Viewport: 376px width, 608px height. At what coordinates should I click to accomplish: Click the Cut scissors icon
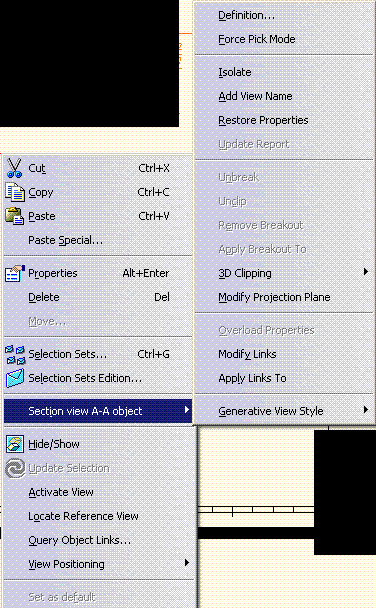pyautogui.click(x=15, y=168)
